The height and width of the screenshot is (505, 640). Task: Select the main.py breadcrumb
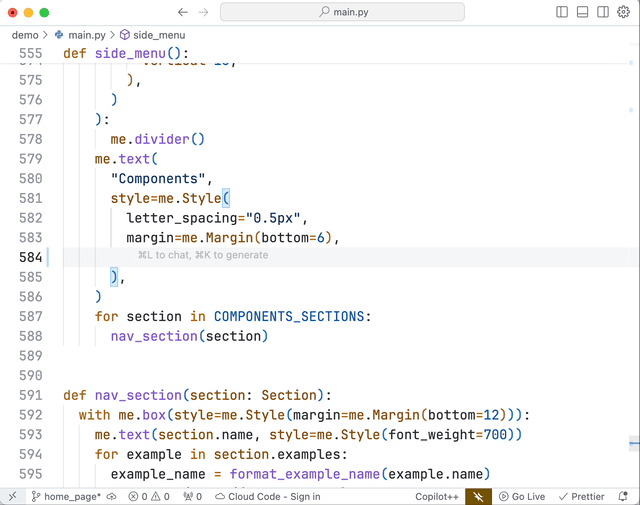(87, 35)
